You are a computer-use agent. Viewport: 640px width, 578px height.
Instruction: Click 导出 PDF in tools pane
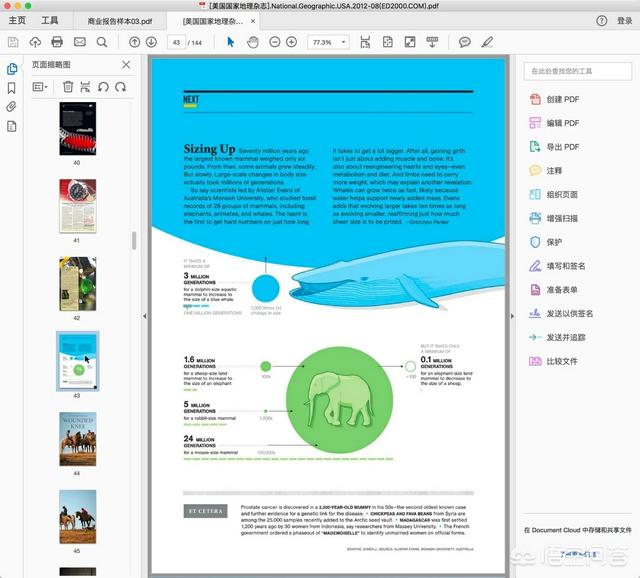click(562, 148)
